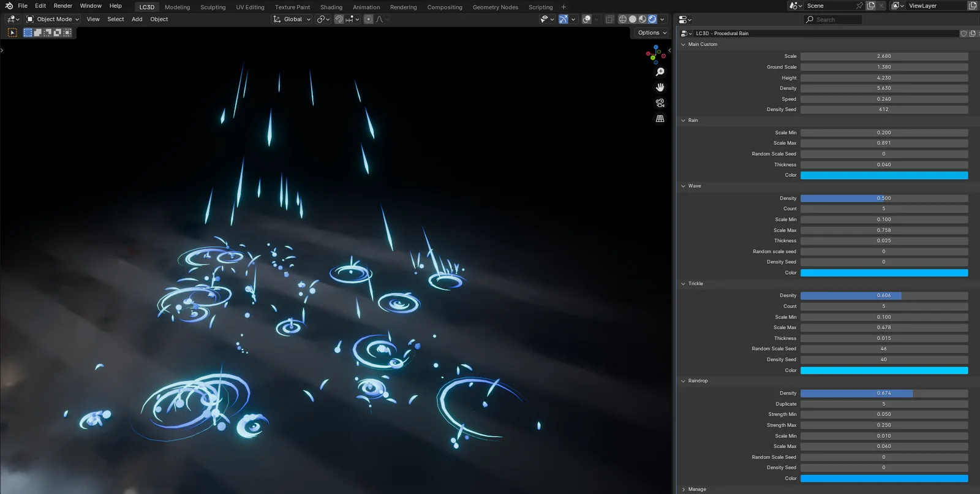980x494 pixels.
Task: Toggle the snapping magnet icon
Action: [339, 19]
